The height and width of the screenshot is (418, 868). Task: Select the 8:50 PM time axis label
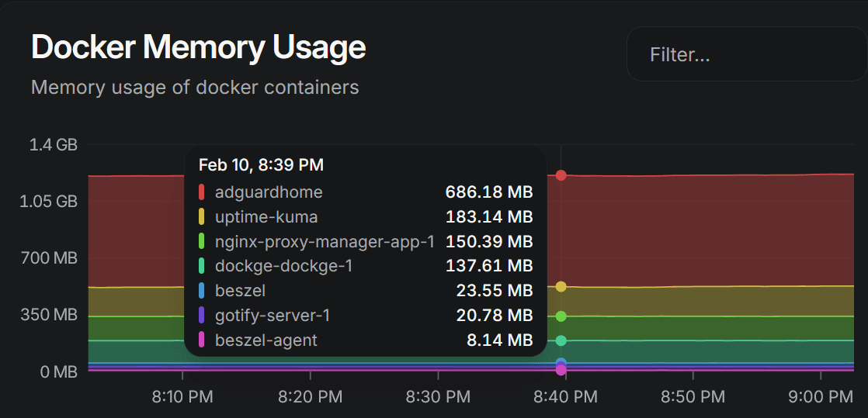coord(693,397)
